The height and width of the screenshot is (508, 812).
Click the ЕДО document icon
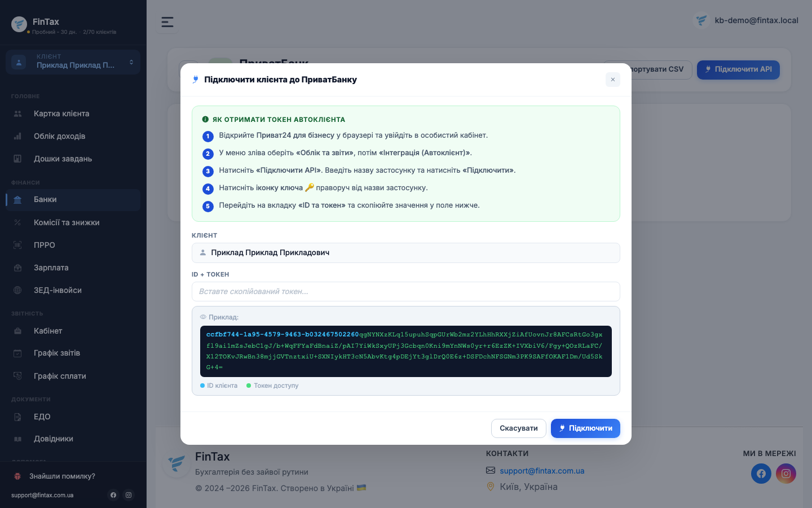(17, 417)
